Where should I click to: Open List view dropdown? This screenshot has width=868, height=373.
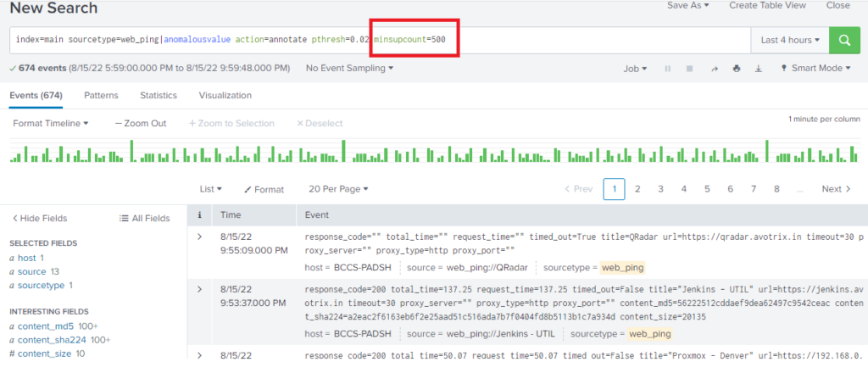click(211, 189)
